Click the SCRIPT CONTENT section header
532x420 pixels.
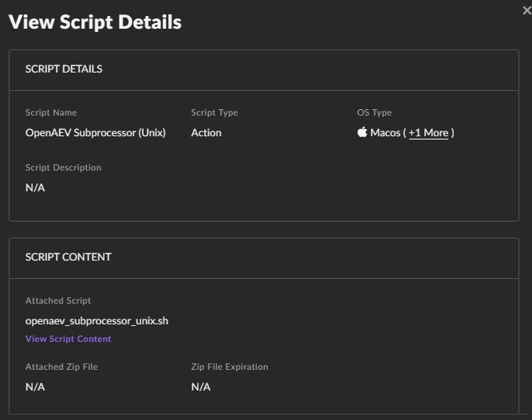[69, 257]
